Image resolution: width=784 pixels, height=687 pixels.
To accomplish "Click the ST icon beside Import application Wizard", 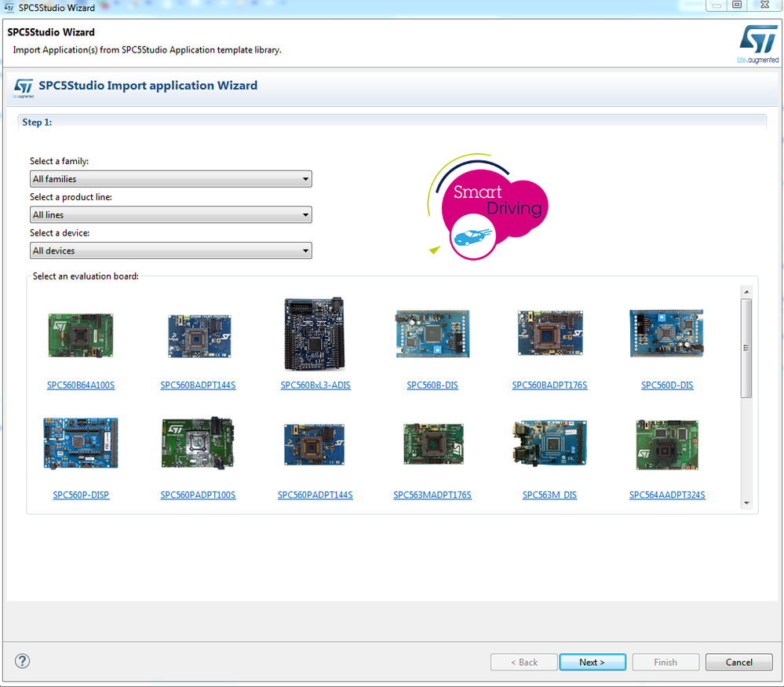I will click(x=24, y=86).
